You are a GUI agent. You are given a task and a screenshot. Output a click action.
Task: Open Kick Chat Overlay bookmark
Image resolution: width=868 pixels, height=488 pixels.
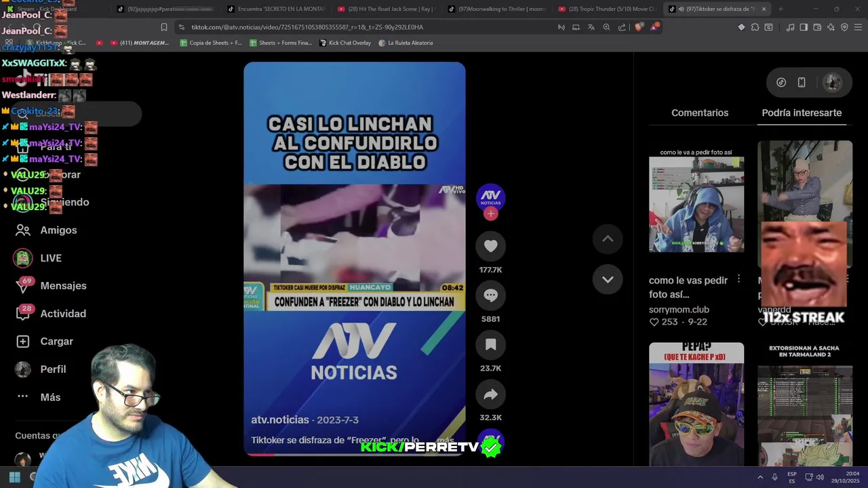pyautogui.click(x=344, y=43)
